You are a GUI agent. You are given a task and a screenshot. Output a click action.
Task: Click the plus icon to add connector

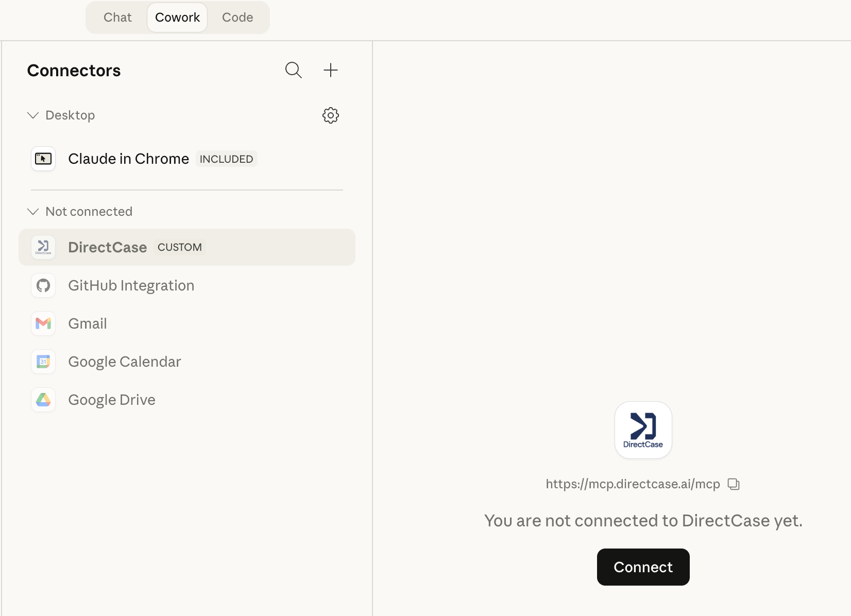pyautogui.click(x=330, y=70)
